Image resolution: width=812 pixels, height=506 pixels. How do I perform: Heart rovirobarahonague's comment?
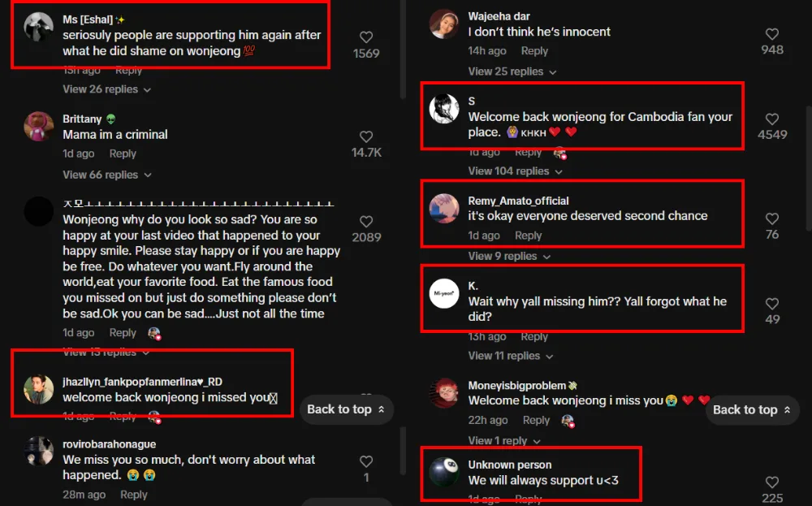(366, 461)
